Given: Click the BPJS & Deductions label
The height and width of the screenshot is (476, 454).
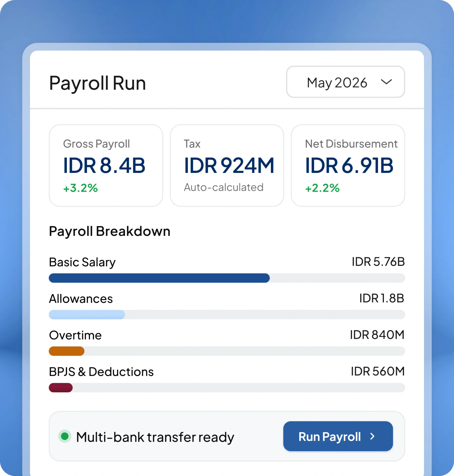Looking at the screenshot, I should 101,372.
